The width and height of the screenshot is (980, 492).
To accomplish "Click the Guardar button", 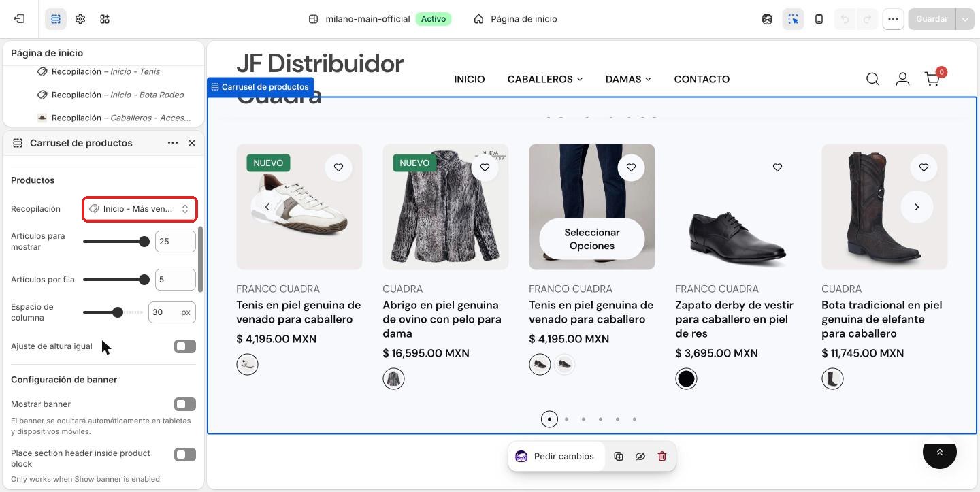I will point(932,19).
